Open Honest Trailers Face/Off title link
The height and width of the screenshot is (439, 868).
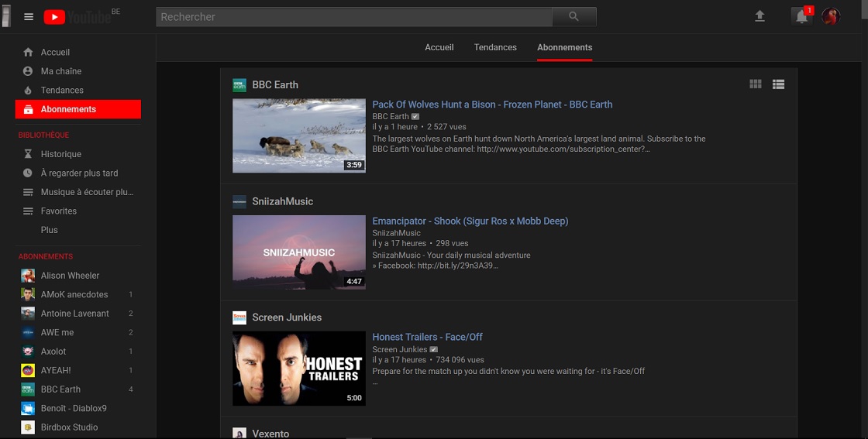point(427,337)
